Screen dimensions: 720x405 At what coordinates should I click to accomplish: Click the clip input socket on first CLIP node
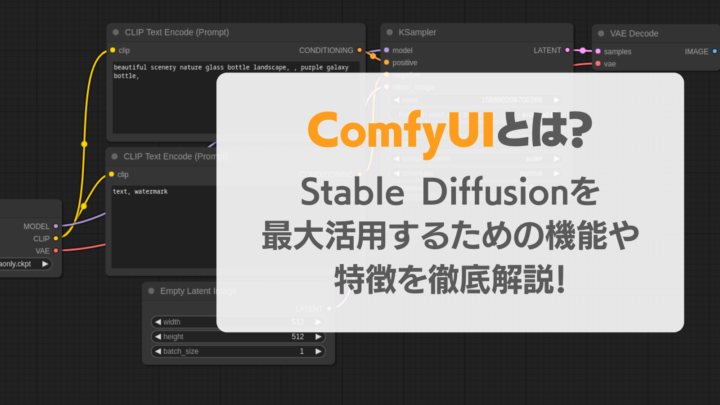pyautogui.click(x=112, y=50)
